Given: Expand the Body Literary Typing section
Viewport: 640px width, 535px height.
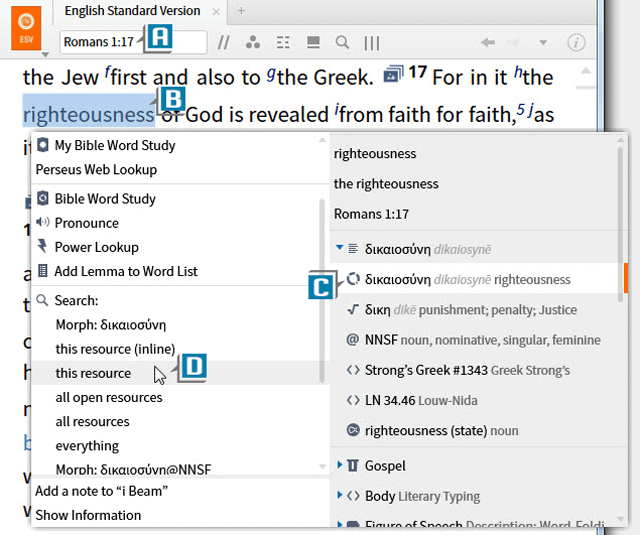Looking at the screenshot, I should (x=340, y=496).
